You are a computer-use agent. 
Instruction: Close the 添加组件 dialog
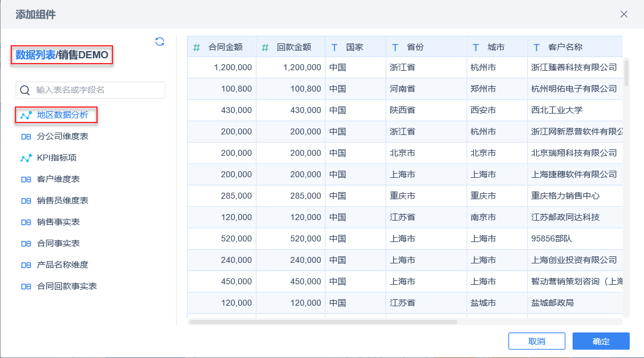(x=624, y=14)
